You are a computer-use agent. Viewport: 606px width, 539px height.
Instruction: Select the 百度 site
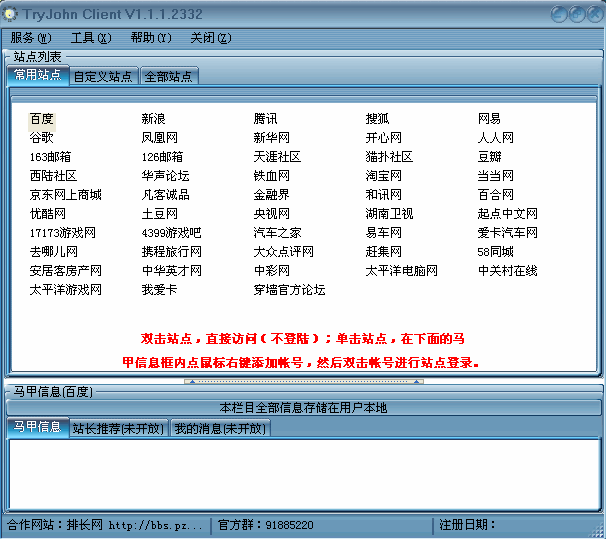coord(42,119)
